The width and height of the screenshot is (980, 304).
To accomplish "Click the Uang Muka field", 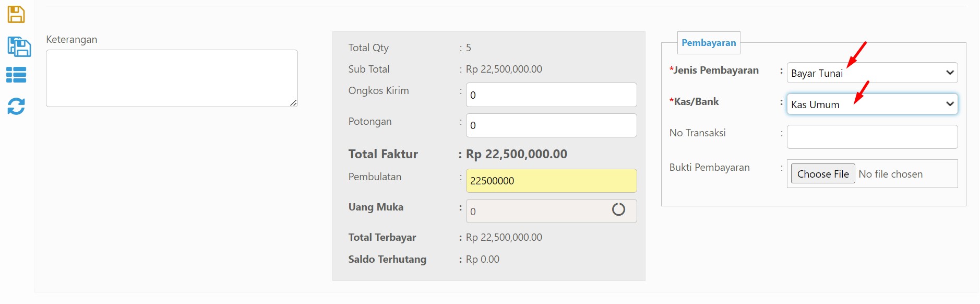I will pyautogui.click(x=551, y=211).
